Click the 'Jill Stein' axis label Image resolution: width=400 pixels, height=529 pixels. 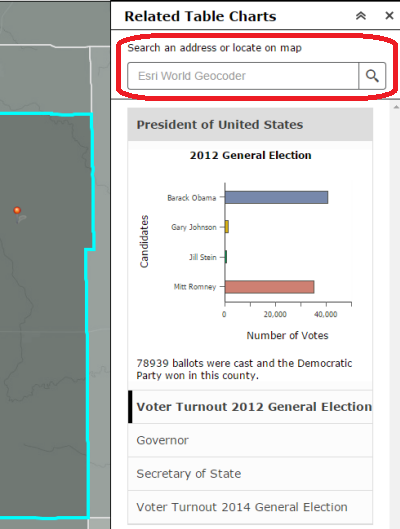coord(203,257)
